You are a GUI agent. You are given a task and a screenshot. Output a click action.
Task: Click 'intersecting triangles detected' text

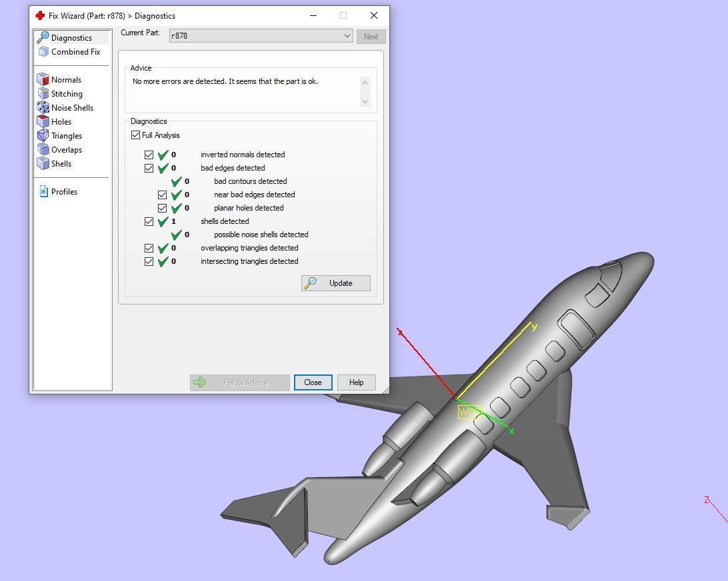249,261
